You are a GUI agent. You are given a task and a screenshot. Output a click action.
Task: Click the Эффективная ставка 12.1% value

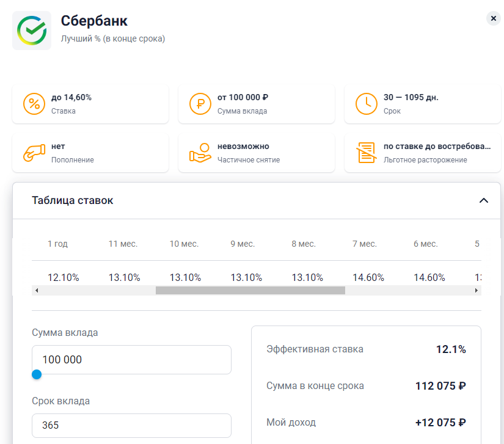point(451,349)
